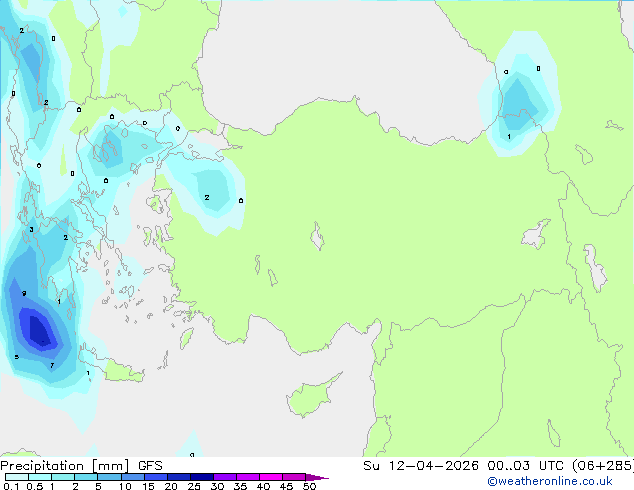
Task: Click the "7" precipitation value on the map
Action: tap(52, 365)
